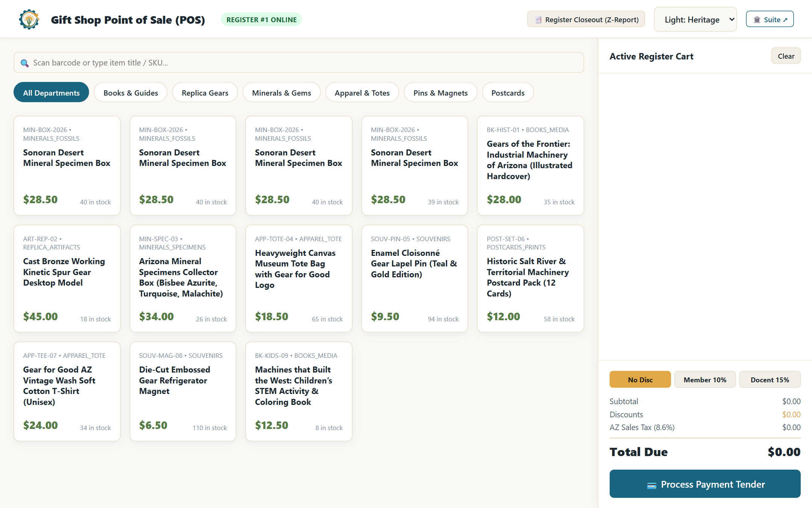
Task: Add Heavyweight Canvas Museum Tote Bag
Action: (x=299, y=278)
